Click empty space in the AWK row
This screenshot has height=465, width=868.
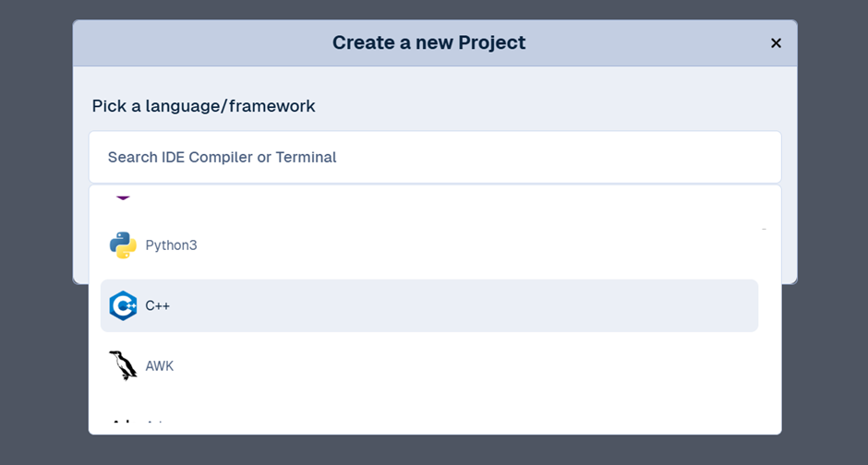[x=462, y=366]
